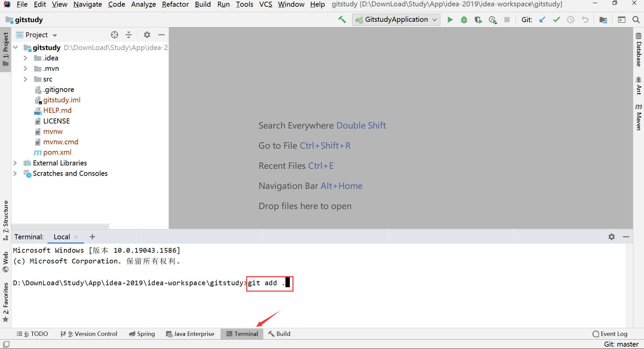Open Search Everywhere magnifier icon
Screen dimensions: 644x349
636,20
